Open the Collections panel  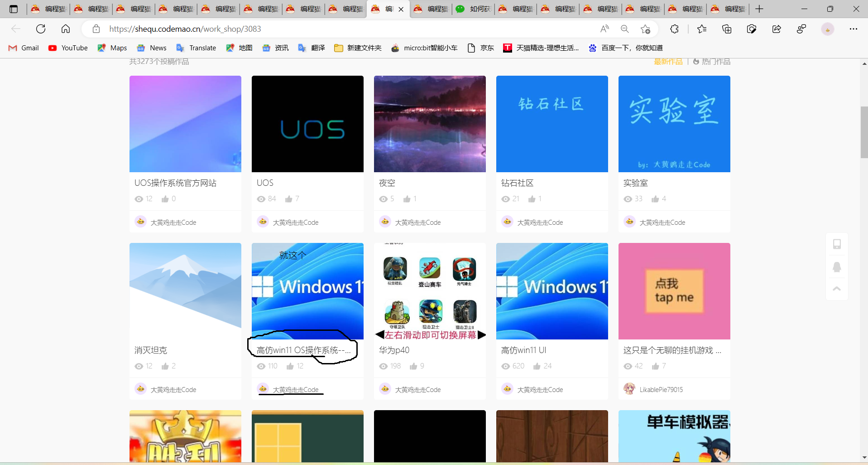pyautogui.click(x=727, y=29)
